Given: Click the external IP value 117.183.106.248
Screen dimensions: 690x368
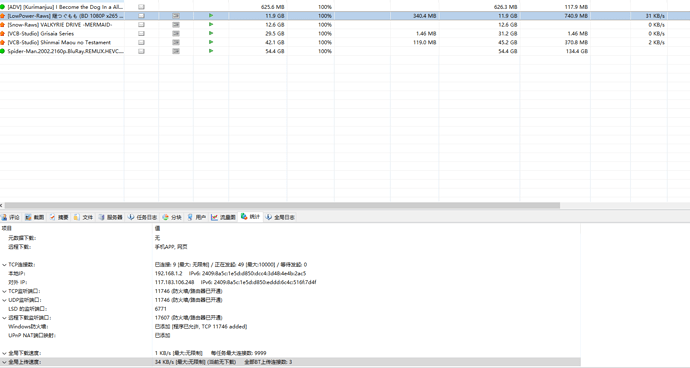Looking at the screenshot, I should pos(174,282).
